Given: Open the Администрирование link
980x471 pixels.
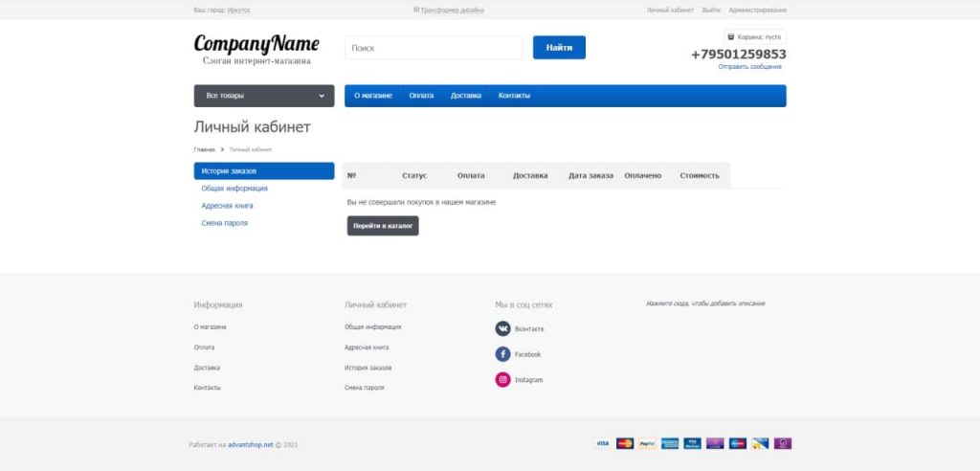Looking at the screenshot, I should (x=758, y=10).
